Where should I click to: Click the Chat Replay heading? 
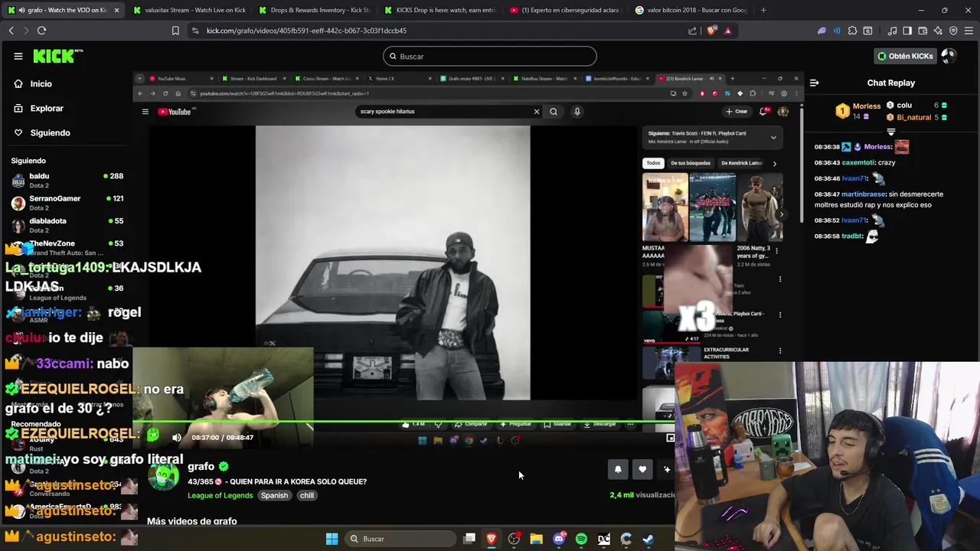pyautogui.click(x=891, y=83)
